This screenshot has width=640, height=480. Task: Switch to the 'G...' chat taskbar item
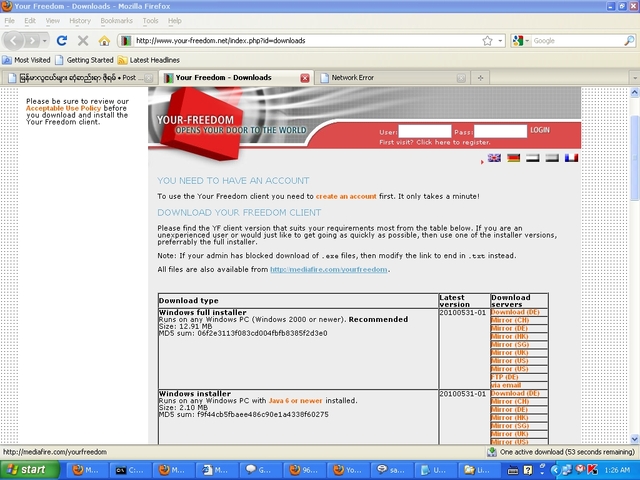(260, 470)
